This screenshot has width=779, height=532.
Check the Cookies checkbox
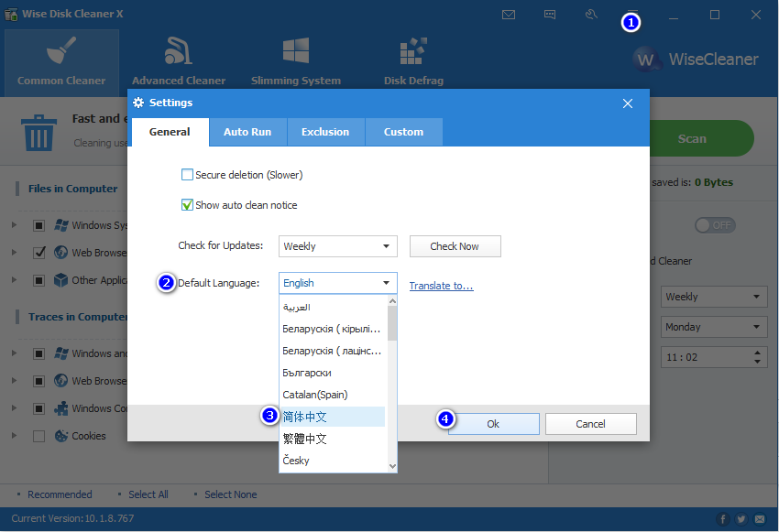[x=38, y=436]
